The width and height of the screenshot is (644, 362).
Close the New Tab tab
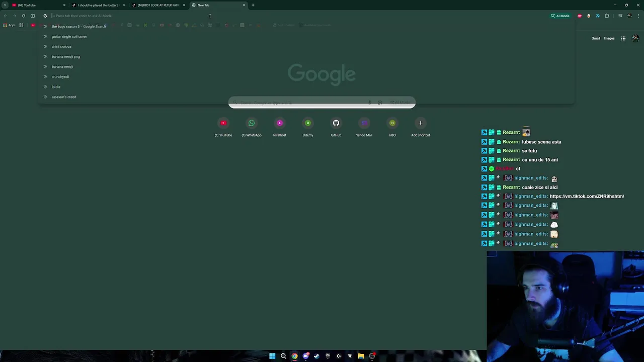tap(244, 5)
